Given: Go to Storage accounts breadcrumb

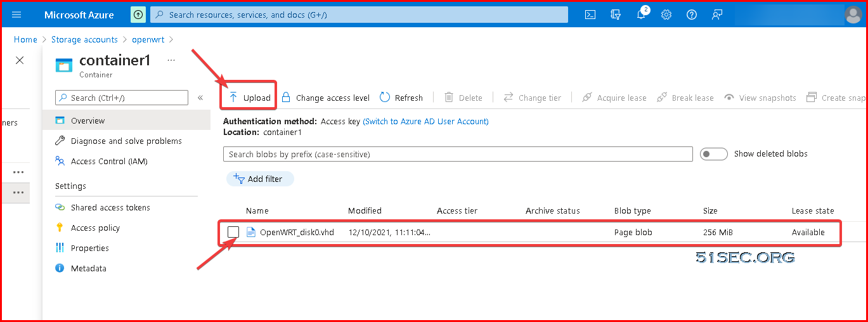Looking at the screenshot, I should coord(84,39).
